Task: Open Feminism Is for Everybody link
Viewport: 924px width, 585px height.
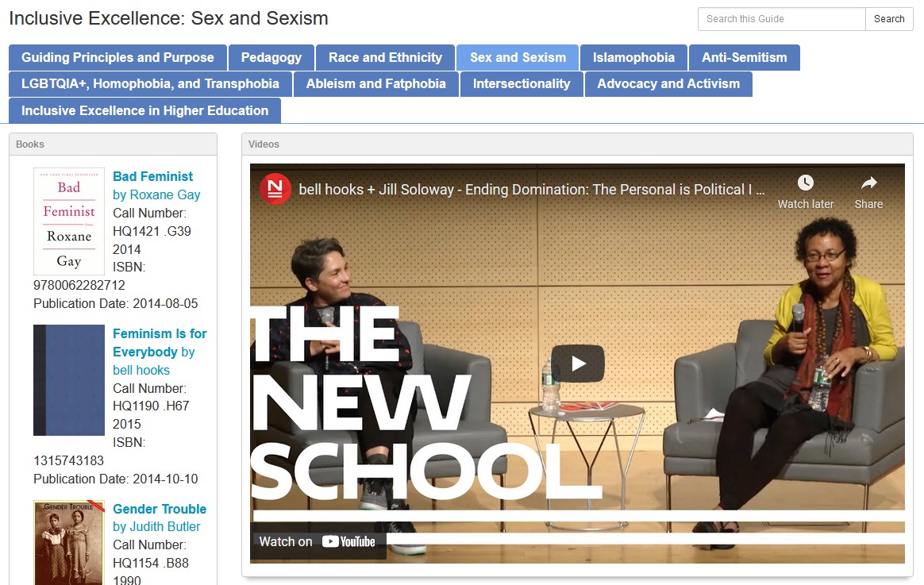Action: tap(159, 342)
